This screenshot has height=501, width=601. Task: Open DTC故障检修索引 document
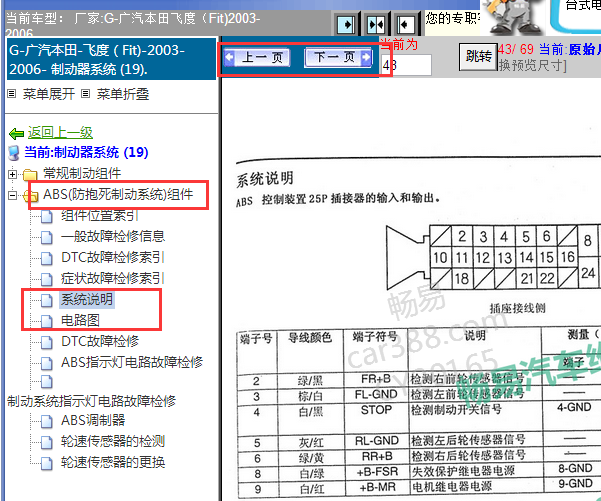113,257
